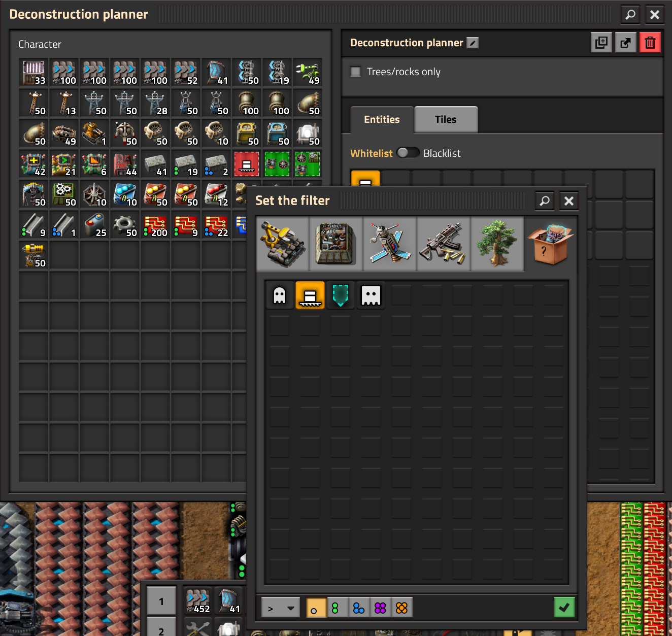Delete the planner with red trash button
This screenshot has width=672, height=636.
(x=650, y=43)
